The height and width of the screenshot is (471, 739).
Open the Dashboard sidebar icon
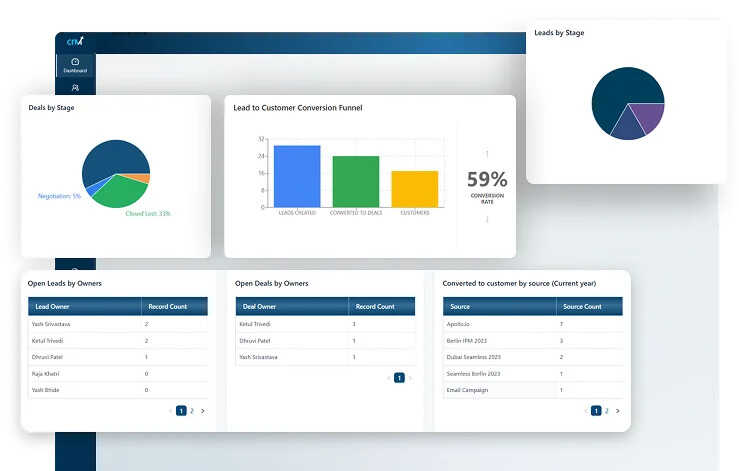coord(75,65)
